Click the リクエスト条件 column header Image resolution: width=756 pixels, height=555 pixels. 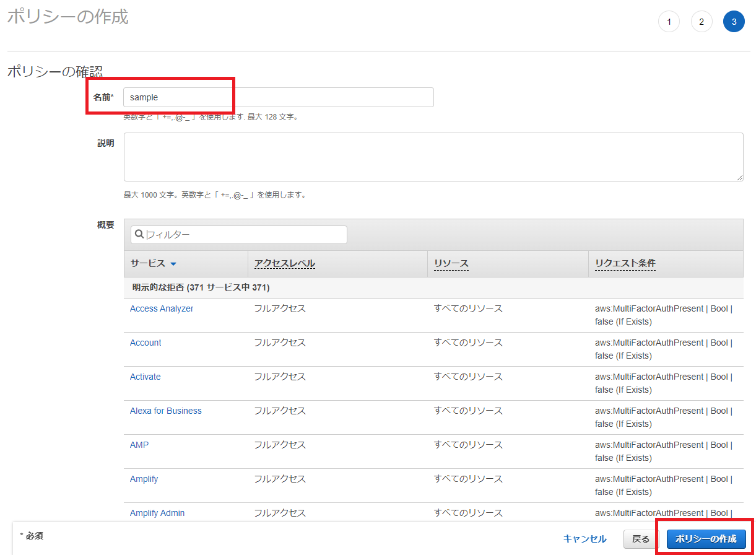[x=625, y=263]
